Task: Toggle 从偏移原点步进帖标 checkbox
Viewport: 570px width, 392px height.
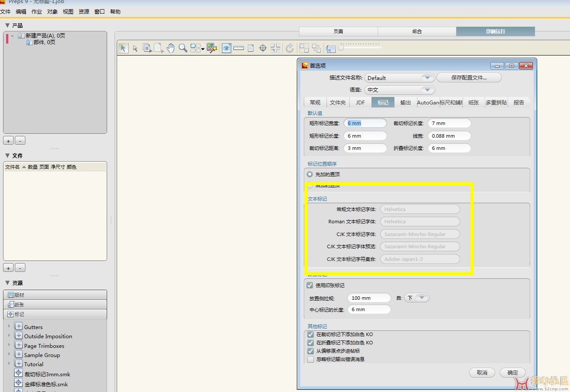Action: 310,351
